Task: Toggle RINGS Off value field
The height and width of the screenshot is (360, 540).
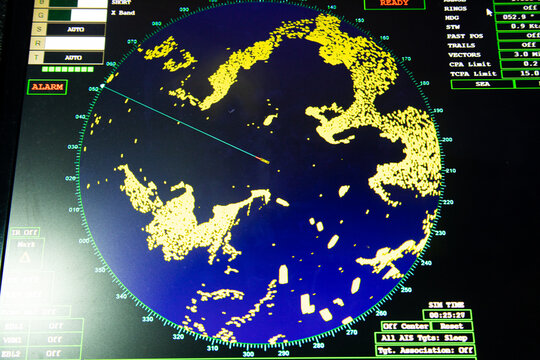Action: pos(517,8)
